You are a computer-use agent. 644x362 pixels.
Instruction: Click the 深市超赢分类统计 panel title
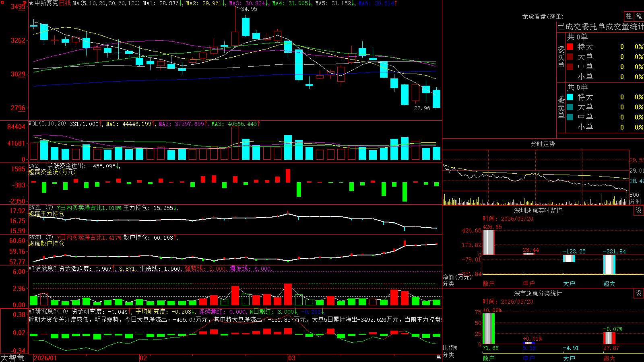[x=538, y=293]
